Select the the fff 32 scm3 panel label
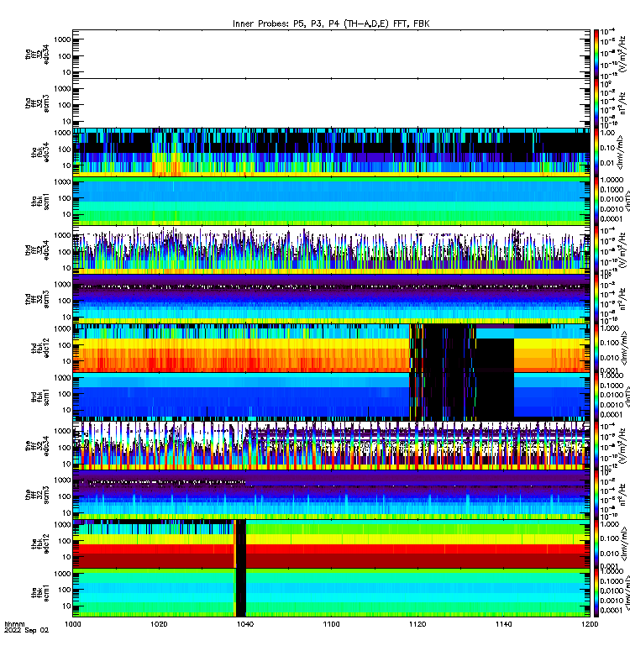 coord(37,495)
